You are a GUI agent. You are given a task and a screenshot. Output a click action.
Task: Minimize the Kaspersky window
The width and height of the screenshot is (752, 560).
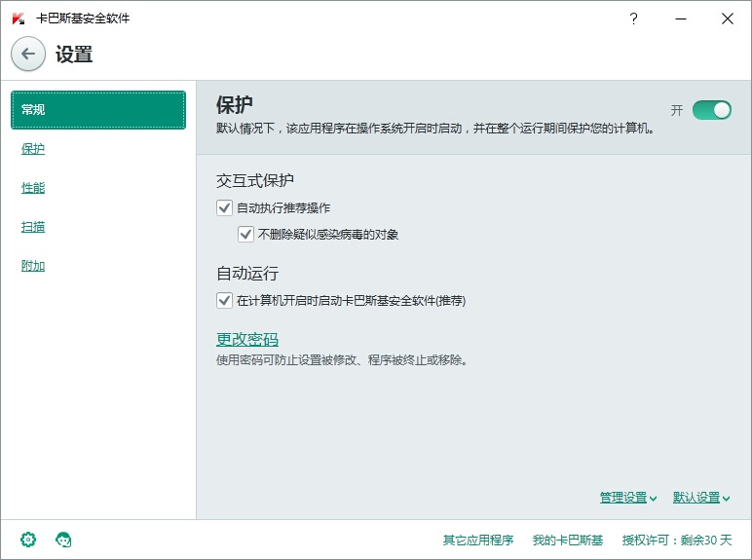(x=681, y=19)
